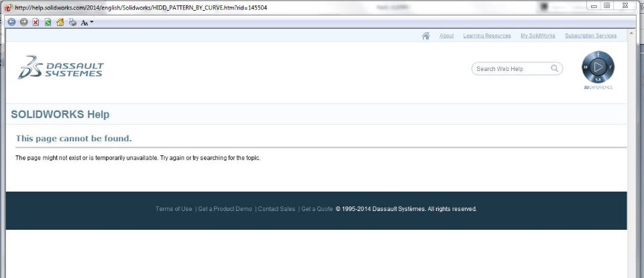Stop loading with the red X icon
This screenshot has height=278, width=644.
click(x=36, y=23)
